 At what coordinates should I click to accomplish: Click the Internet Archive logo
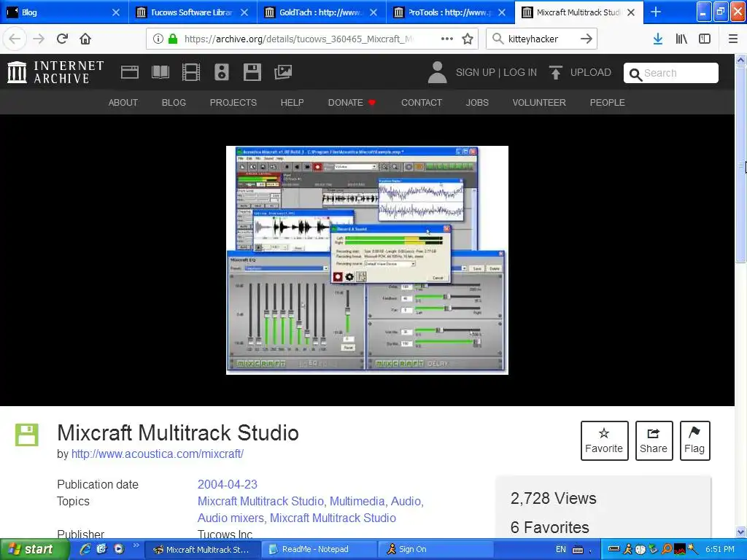[55, 72]
